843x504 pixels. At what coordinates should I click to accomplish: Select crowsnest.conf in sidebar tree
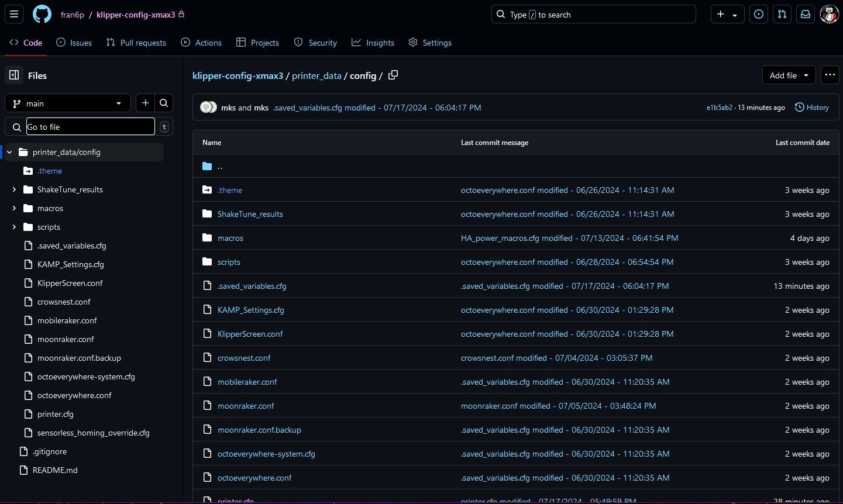tap(64, 302)
